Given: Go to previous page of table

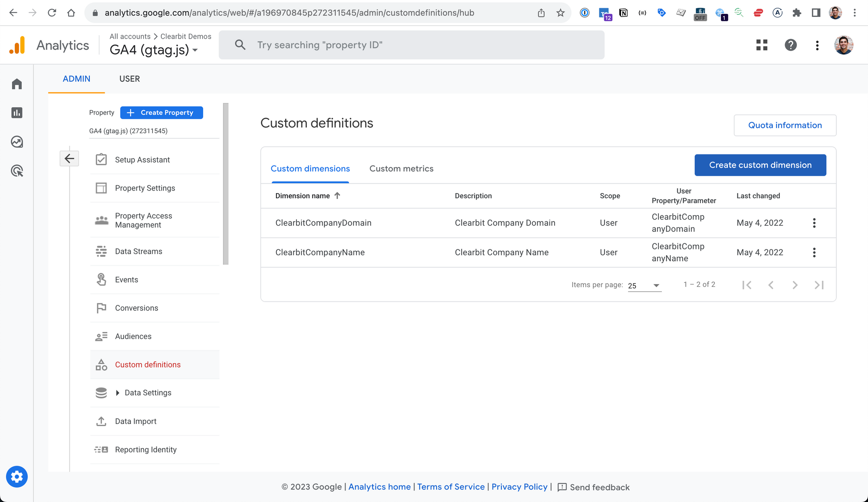Looking at the screenshot, I should tap(771, 285).
